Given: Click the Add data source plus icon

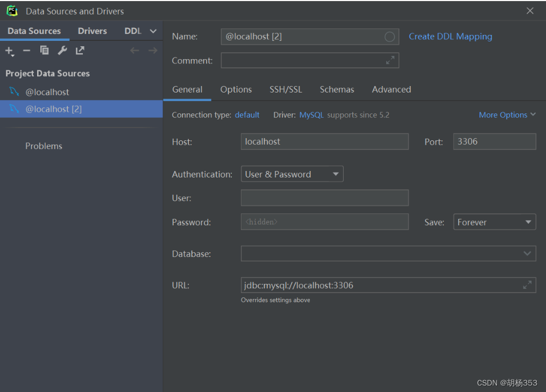Looking at the screenshot, I should [x=9, y=51].
